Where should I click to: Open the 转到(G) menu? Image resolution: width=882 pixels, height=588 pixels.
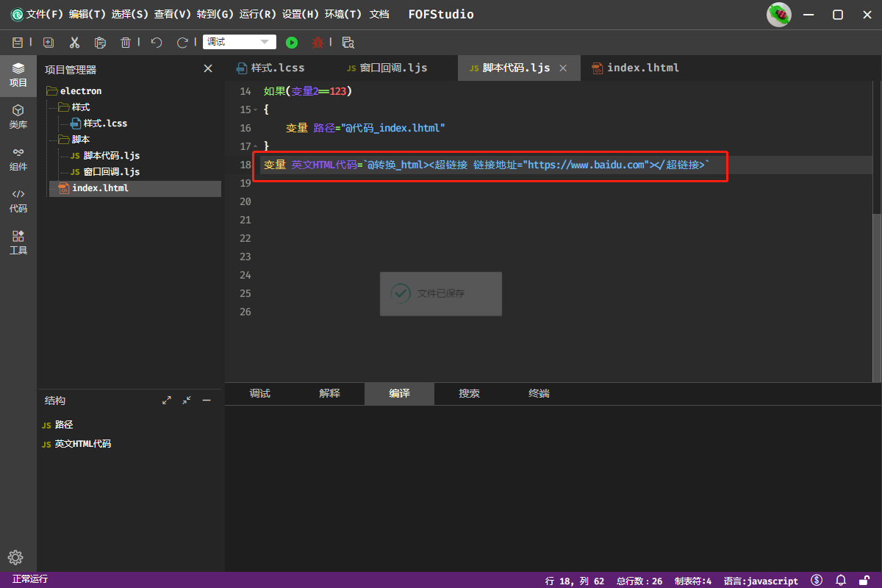tap(215, 15)
